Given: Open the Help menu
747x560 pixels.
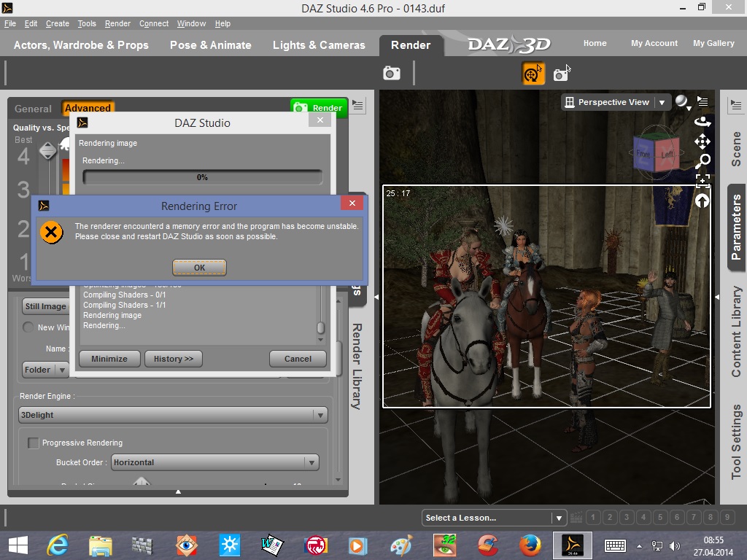Looking at the screenshot, I should [x=222, y=23].
